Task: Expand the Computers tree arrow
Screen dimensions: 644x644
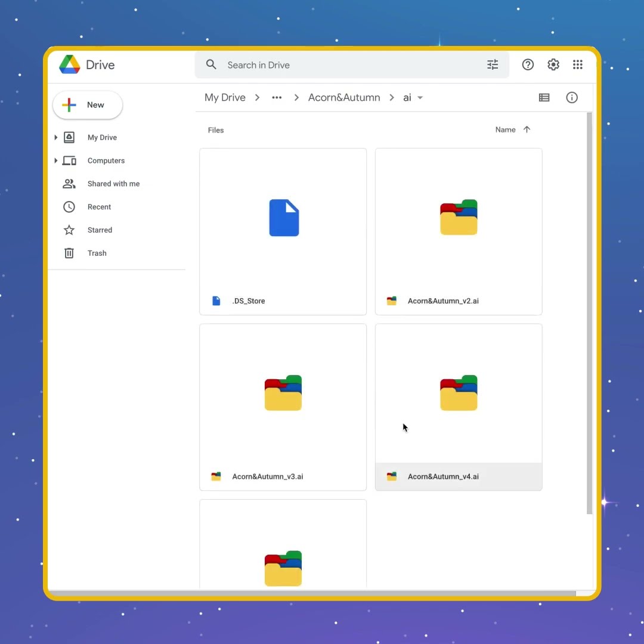Action: click(56, 160)
